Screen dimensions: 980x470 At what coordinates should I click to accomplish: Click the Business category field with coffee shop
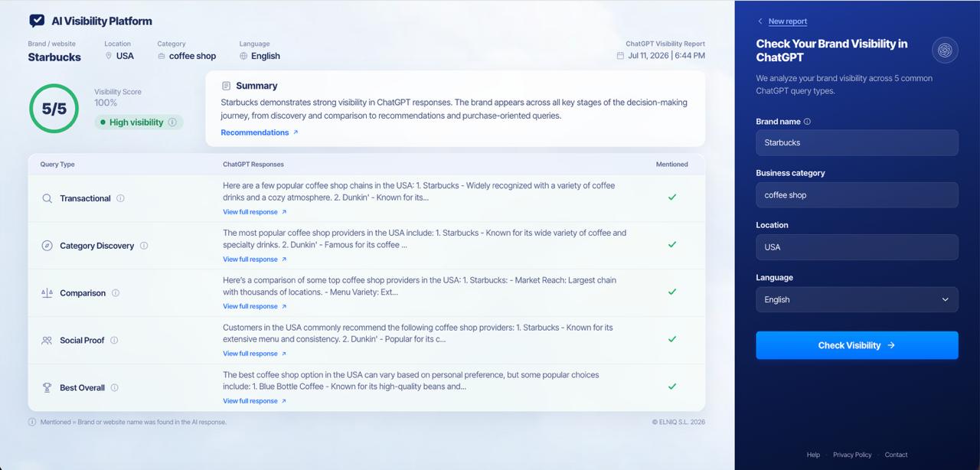pyautogui.click(x=857, y=195)
